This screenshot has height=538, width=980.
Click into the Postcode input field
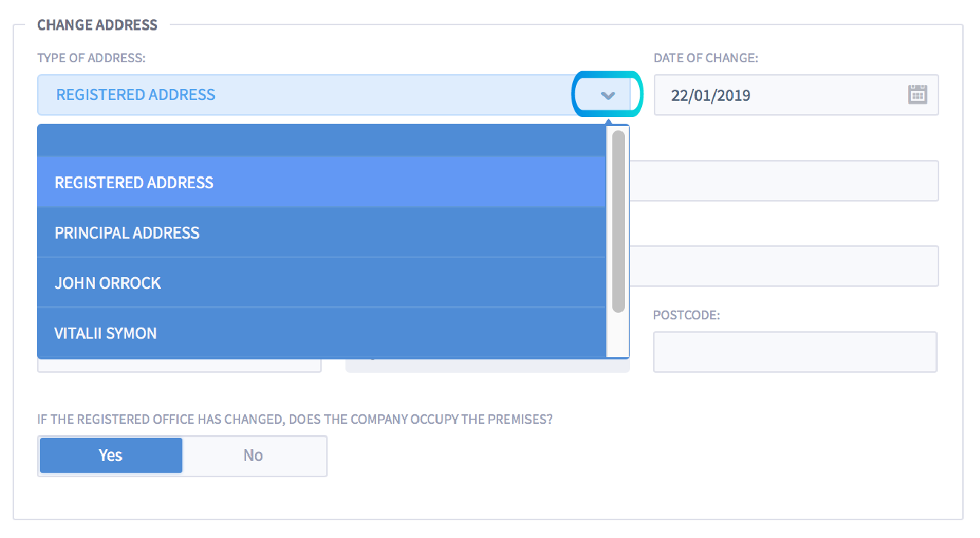pyautogui.click(x=795, y=351)
